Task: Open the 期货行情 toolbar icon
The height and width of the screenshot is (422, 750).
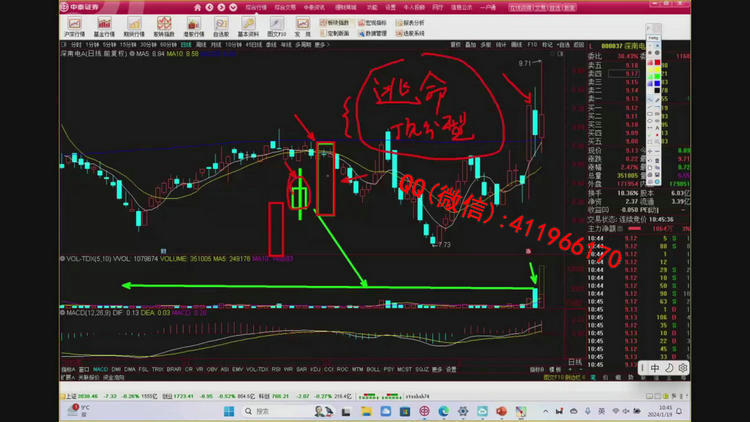Action: coord(134,27)
